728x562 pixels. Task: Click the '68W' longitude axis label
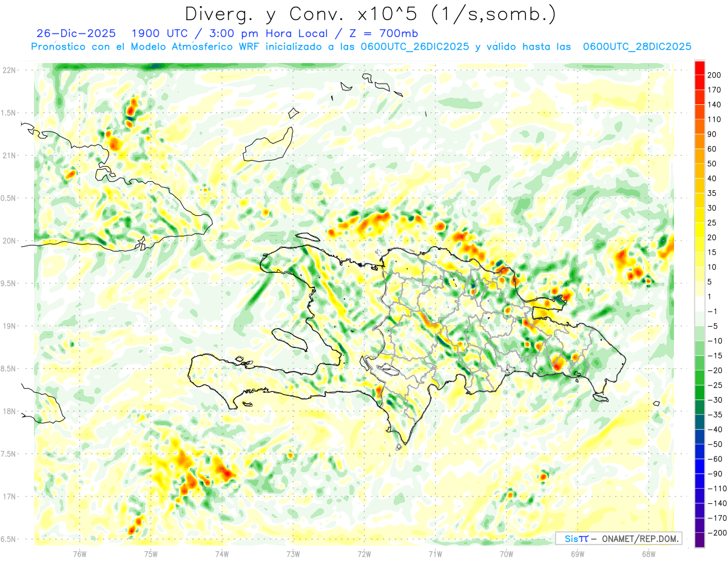tap(649, 554)
